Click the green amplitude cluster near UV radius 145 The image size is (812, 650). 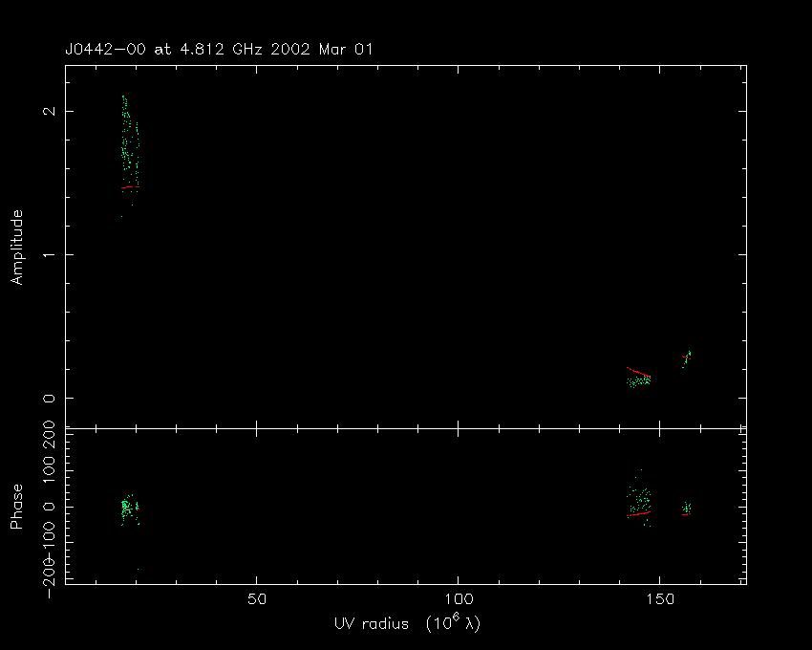click(x=639, y=382)
